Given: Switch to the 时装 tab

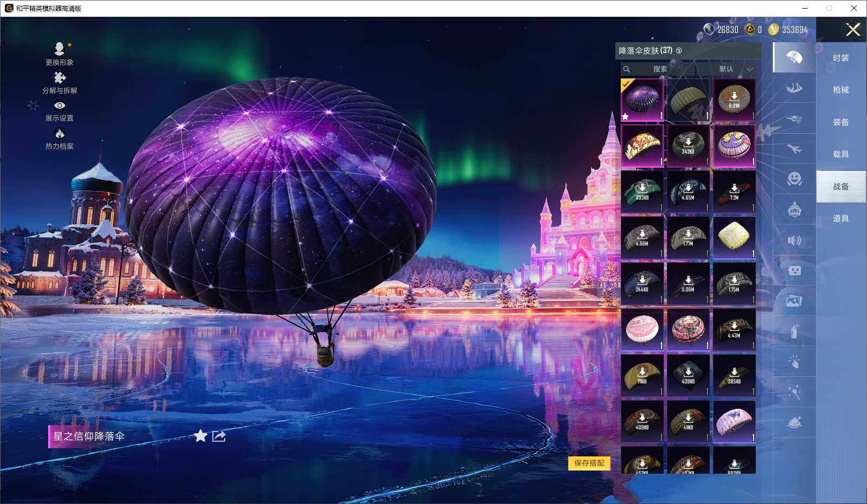Looking at the screenshot, I should [x=840, y=58].
